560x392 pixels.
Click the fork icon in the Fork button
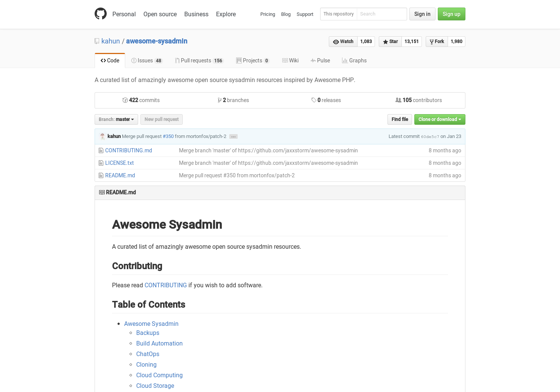pos(432,42)
